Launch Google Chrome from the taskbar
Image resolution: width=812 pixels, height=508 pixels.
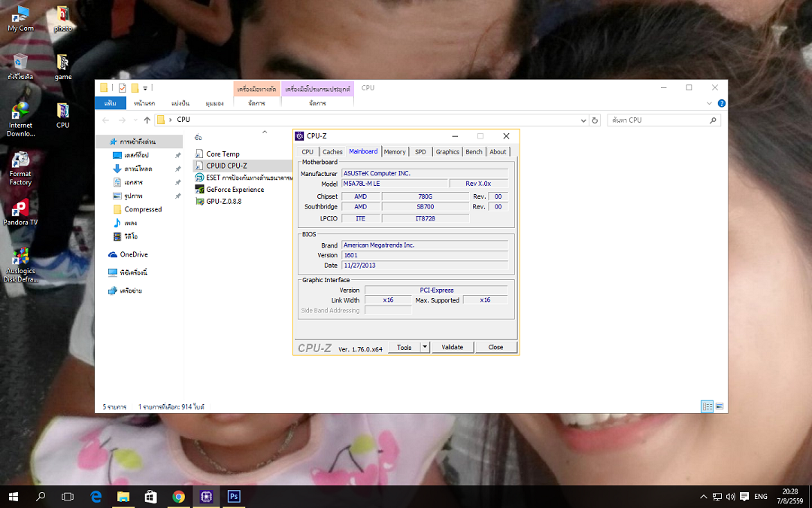(x=178, y=497)
